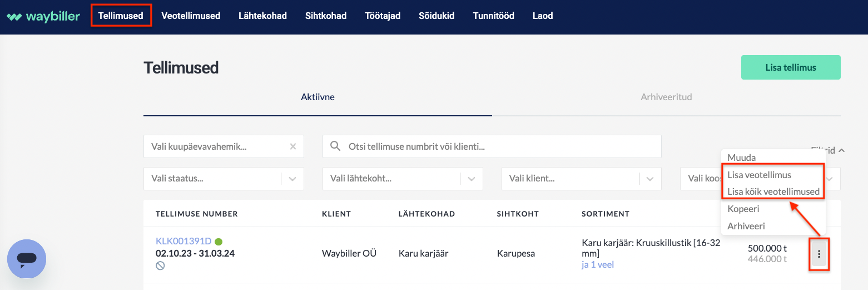
Task: Clear the date range with X icon
Action: [x=293, y=146]
